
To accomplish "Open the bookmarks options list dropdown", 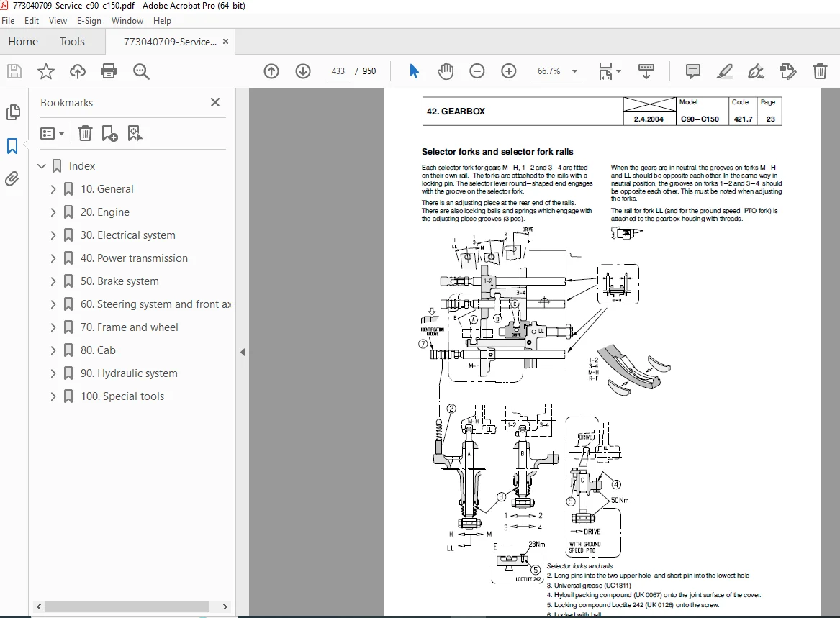I will coord(53,133).
